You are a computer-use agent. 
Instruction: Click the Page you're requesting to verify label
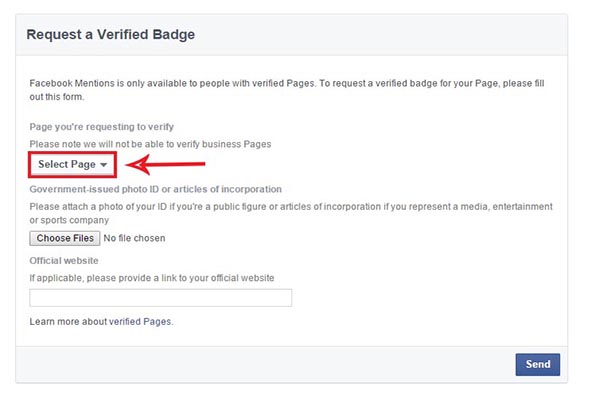[x=102, y=127]
